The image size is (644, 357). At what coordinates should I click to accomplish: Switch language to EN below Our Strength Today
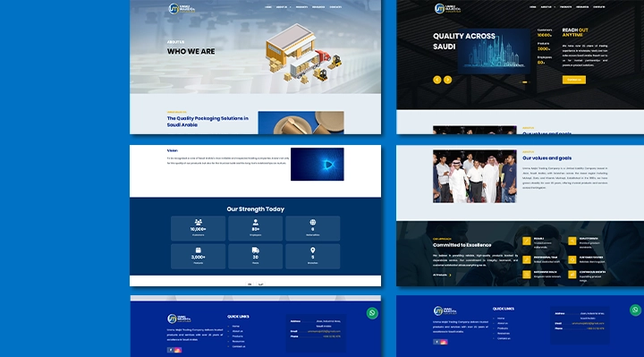[x=250, y=284]
